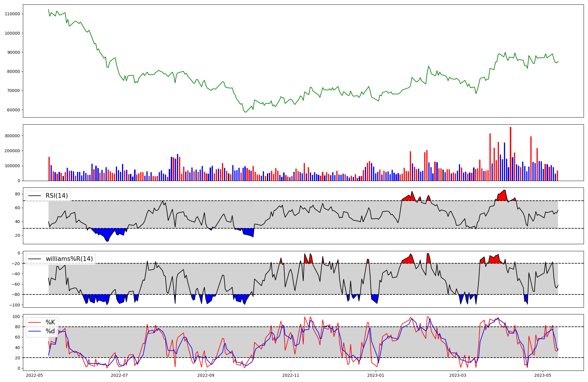Click the 2022-11 x-axis date label
The width and height of the screenshot is (588, 382).
click(x=291, y=375)
